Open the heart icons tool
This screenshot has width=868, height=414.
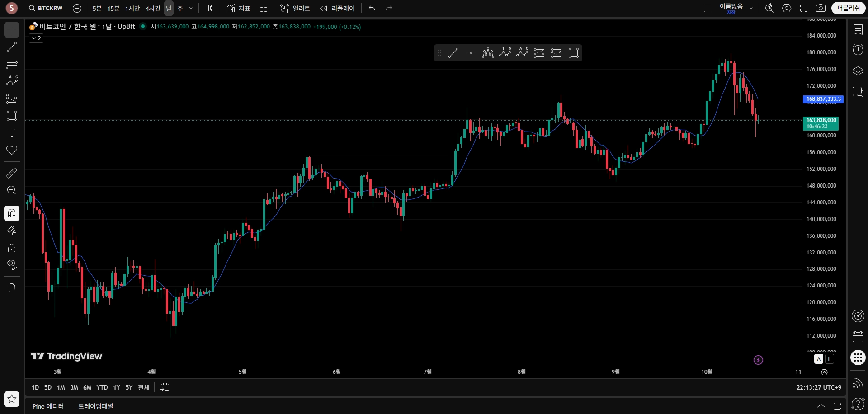[12, 150]
